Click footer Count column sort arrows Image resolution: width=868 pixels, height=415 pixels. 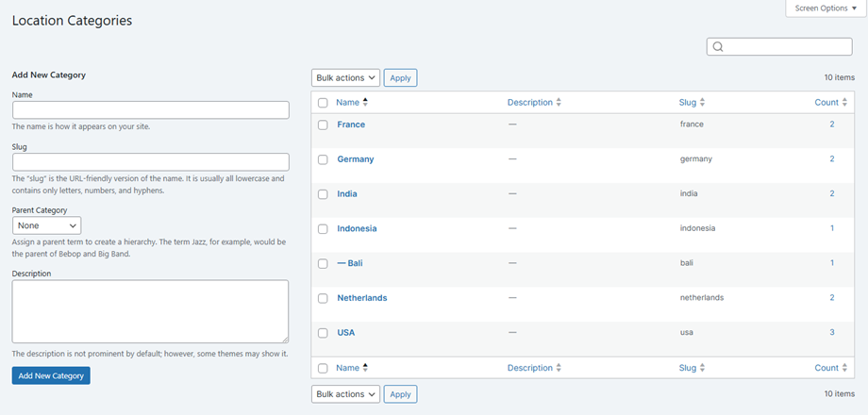844,368
